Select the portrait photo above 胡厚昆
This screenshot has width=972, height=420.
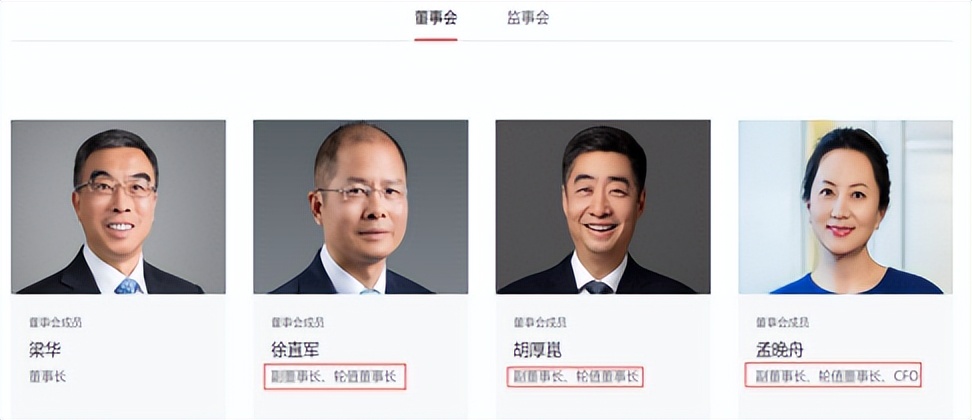pyautogui.click(x=603, y=207)
